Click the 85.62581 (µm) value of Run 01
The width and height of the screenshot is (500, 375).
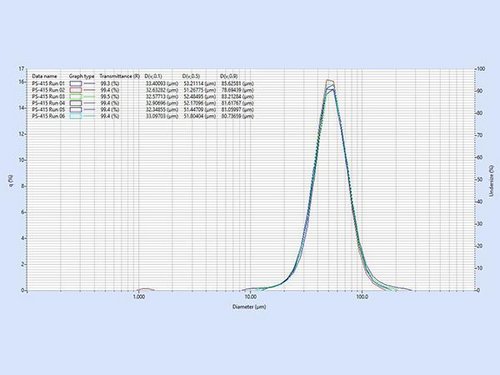[x=238, y=83]
